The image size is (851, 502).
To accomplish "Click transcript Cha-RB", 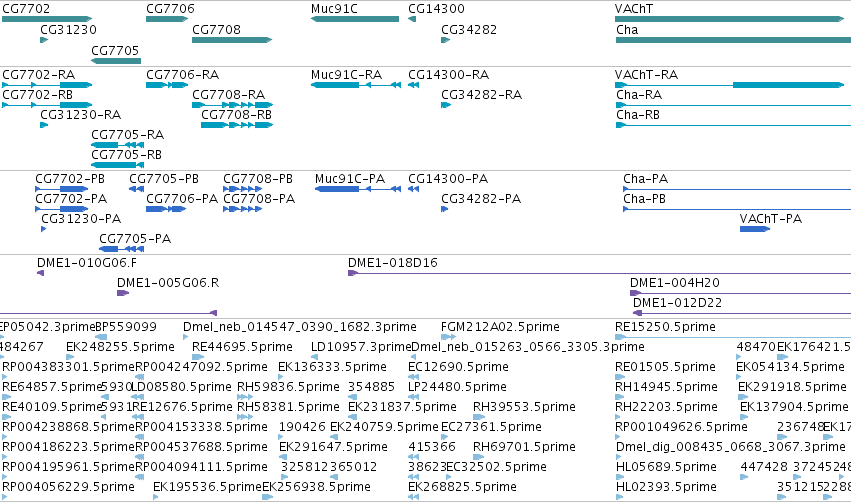I will point(733,125).
